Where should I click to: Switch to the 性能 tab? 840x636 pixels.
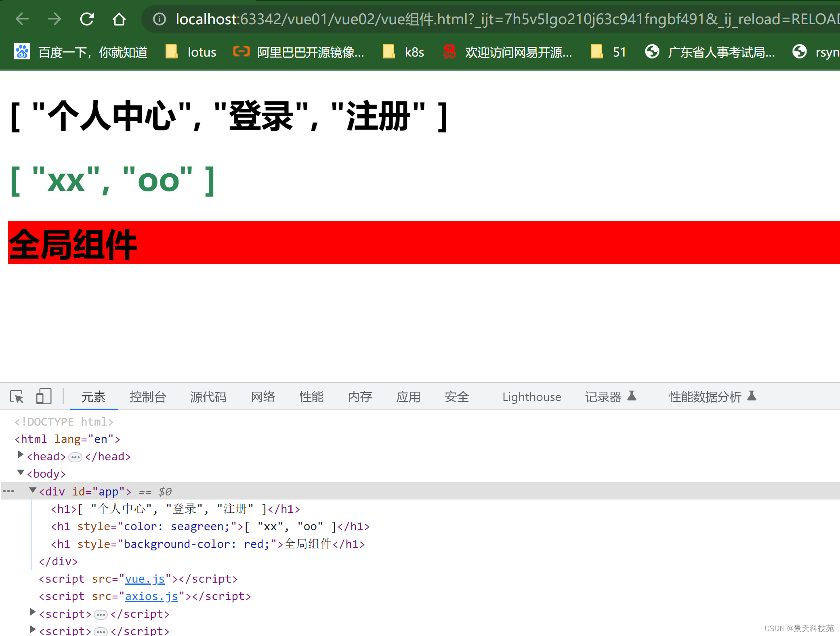(312, 397)
